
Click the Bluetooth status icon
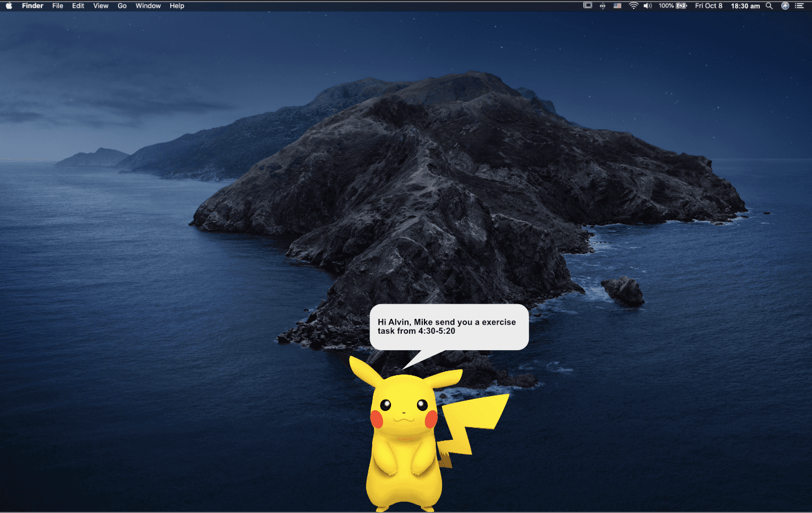tap(603, 6)
